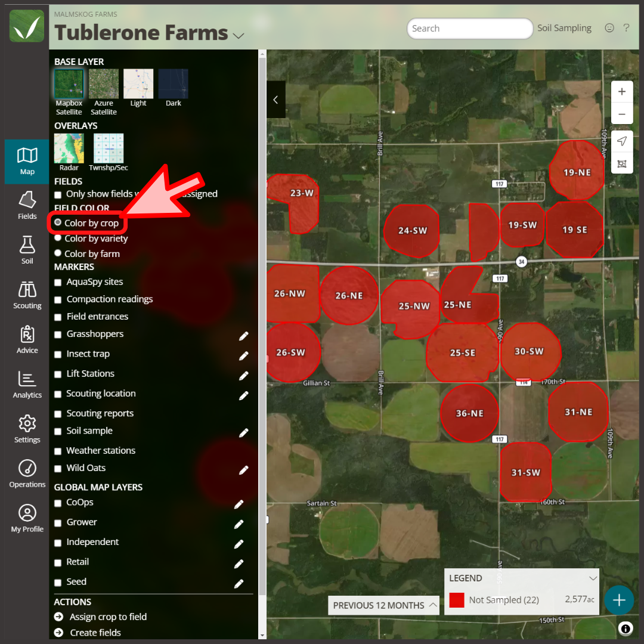
Task: Edit the Seed layer pencil
Action: [239, 584]
